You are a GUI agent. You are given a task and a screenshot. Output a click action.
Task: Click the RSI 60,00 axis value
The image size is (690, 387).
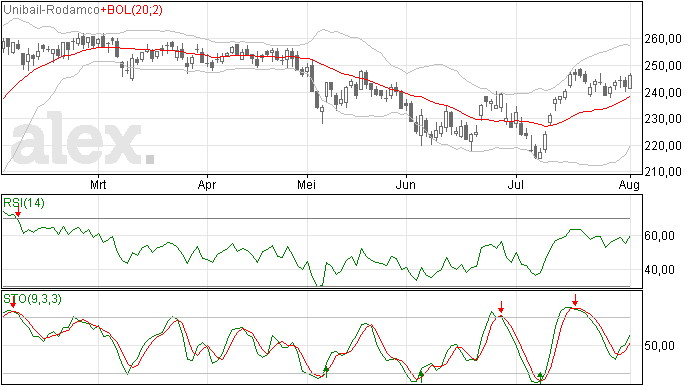pyautogui.click(x=659, y=236)
